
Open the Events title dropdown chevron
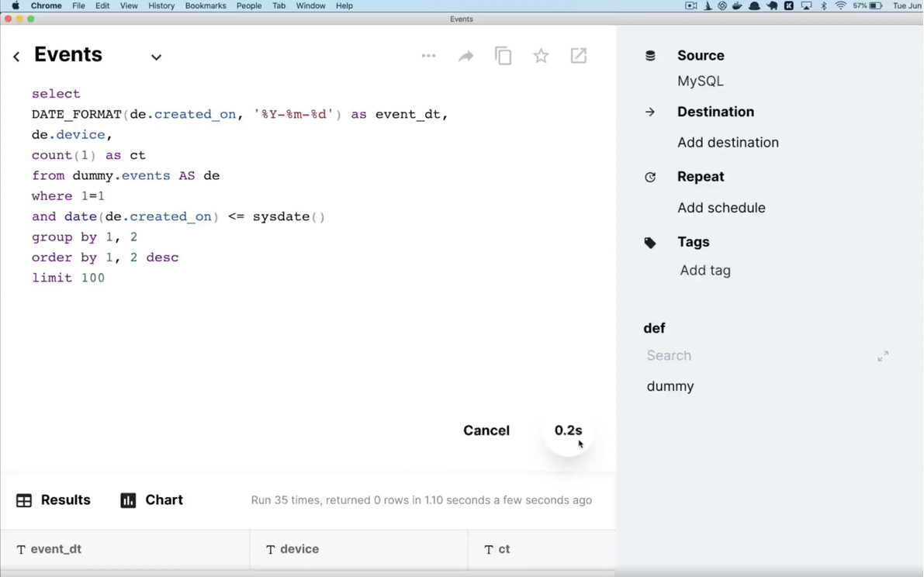[156, 57]
